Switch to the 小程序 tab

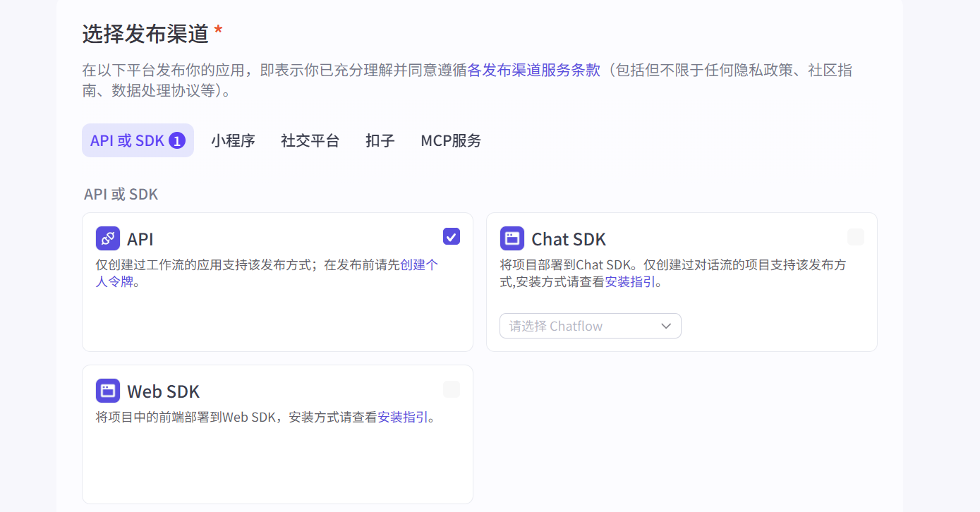(x=233, y=140)
